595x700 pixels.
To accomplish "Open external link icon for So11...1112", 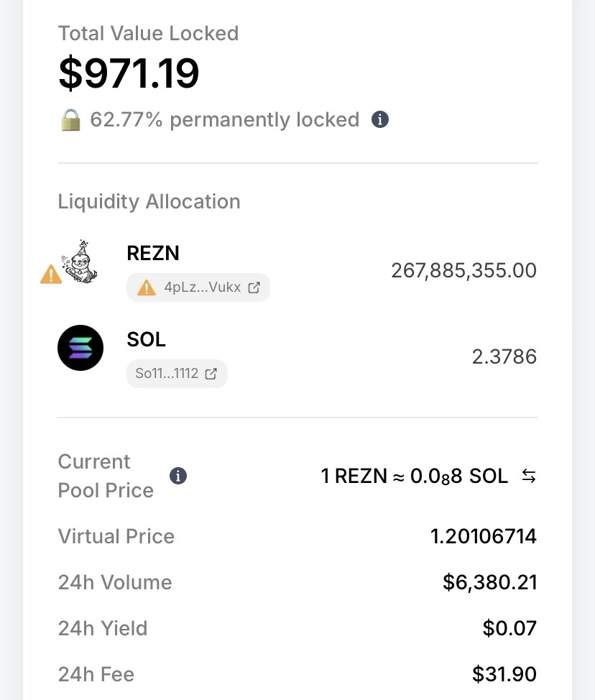I will pyautogui.click(x=211, y=374).
